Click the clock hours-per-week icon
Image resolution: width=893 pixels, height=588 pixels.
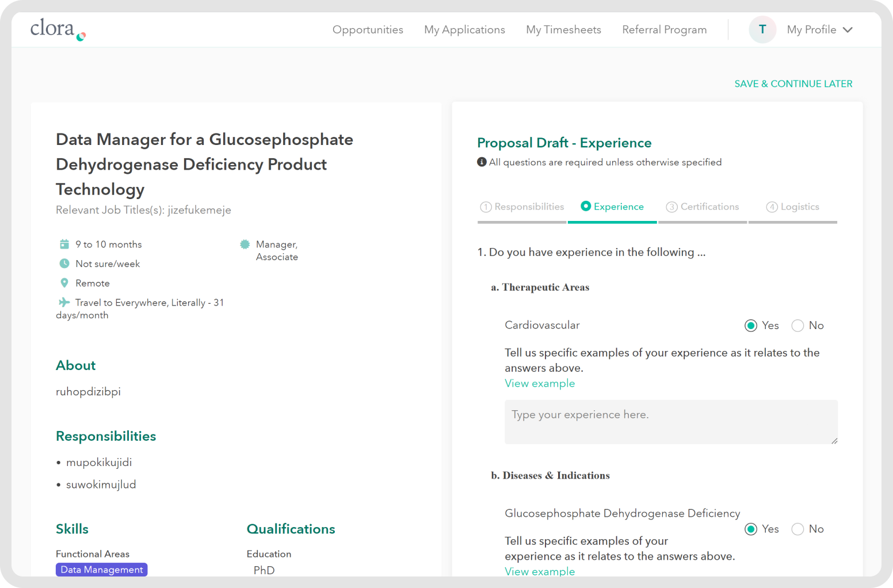click(64, 264)
